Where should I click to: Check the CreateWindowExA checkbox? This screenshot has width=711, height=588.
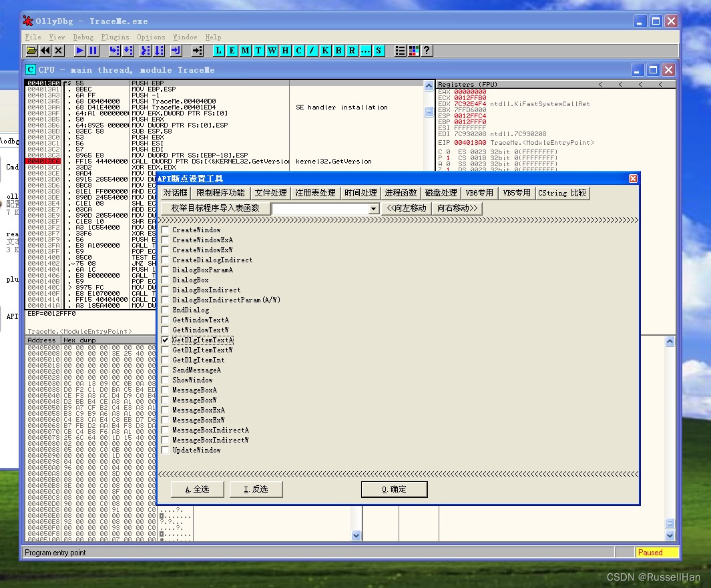[x=165, y=240]
